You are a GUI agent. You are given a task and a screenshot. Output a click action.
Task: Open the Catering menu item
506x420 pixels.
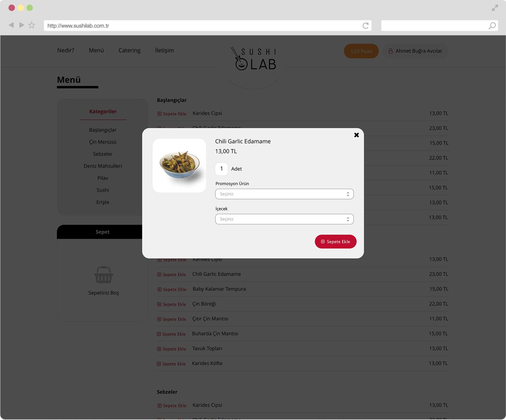(x=129, y=50)
